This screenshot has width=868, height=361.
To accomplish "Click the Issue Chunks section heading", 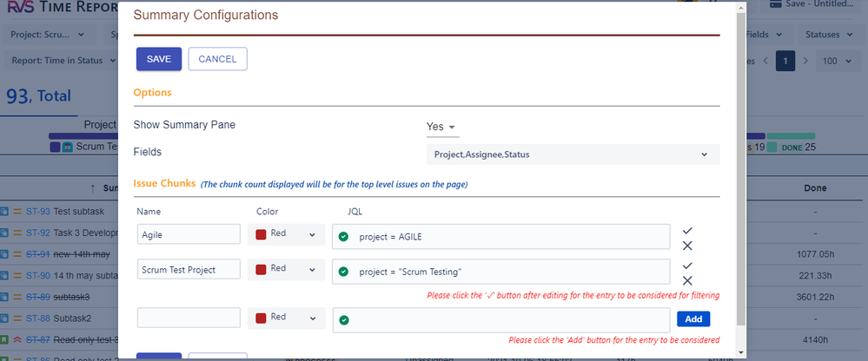I will 164,183.
